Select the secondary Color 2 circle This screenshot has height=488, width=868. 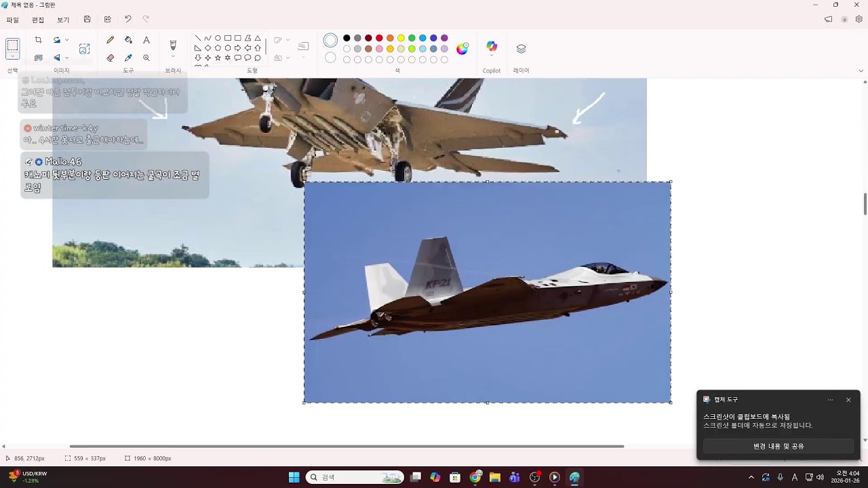330,58
